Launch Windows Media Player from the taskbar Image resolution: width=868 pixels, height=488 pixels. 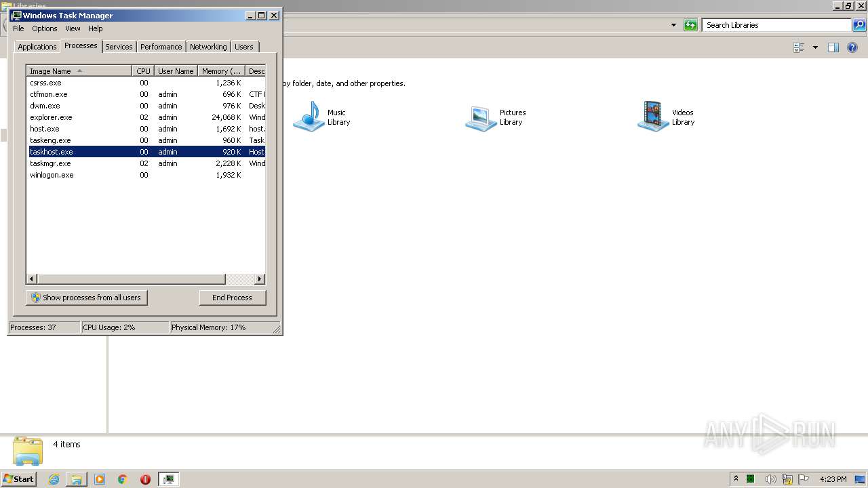tap(100, 479)
